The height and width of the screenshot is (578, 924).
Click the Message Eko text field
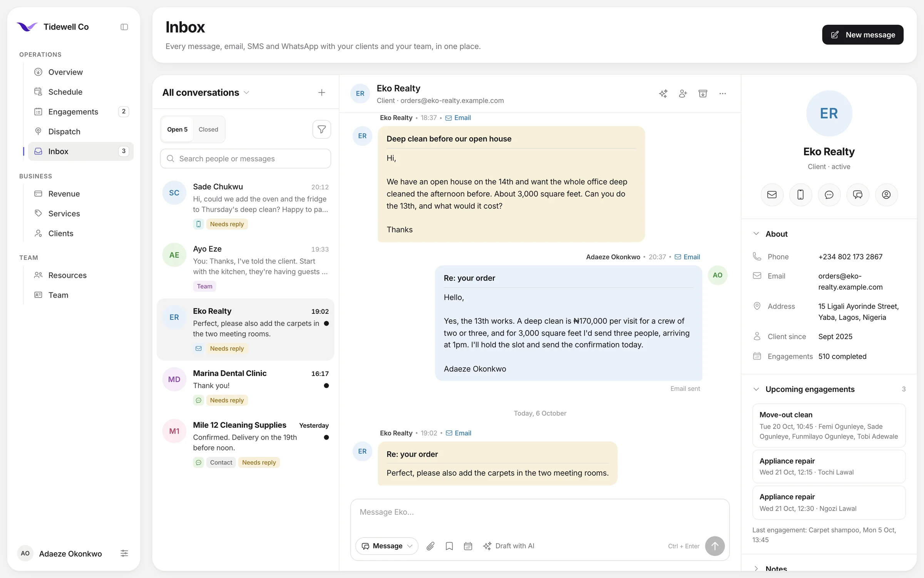click(540, 512)
